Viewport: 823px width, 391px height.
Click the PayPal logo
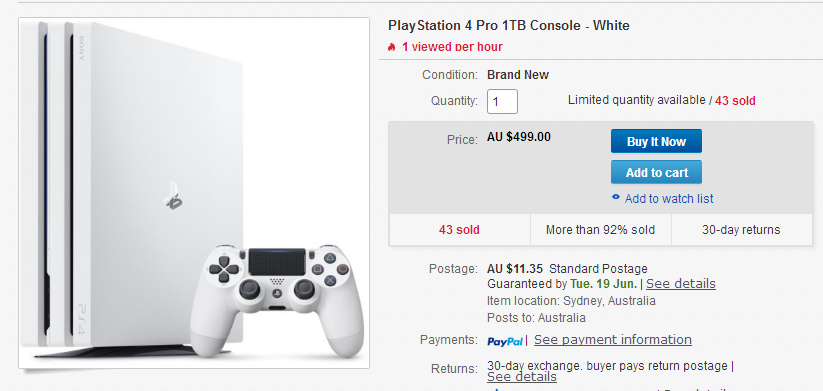coord(505,342)
